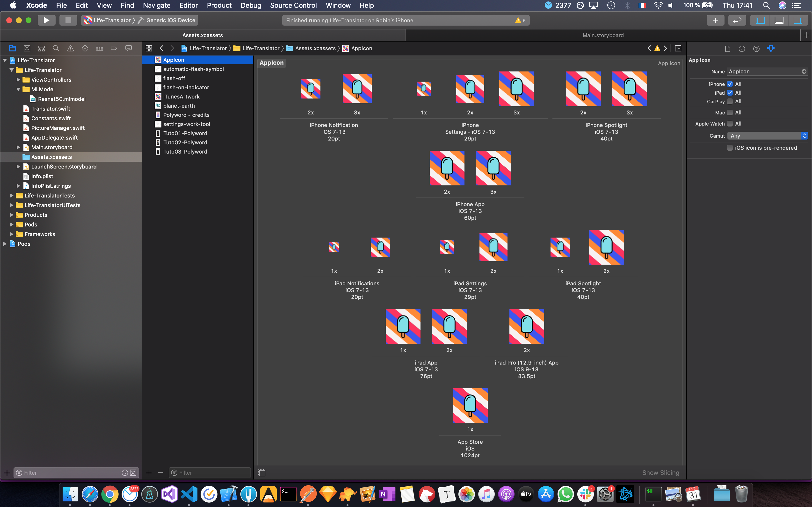Open the Issue navigator warning icon

tap(71, 48)
